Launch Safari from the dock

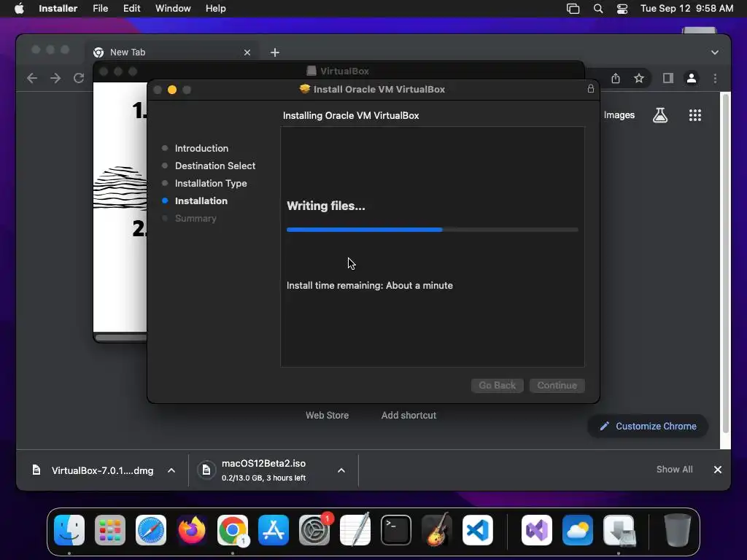pyautogui.click(x=151, y=530)
